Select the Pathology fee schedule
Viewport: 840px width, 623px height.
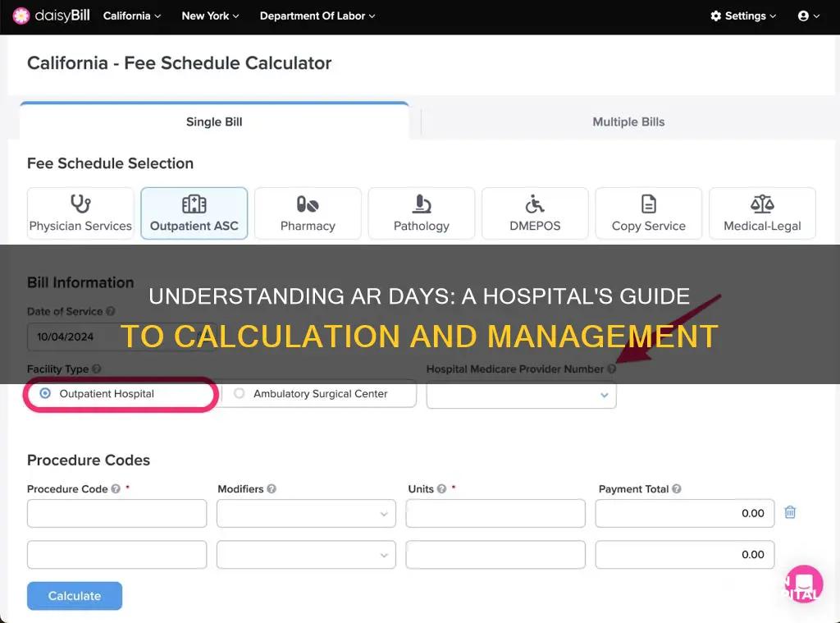pos(421,213)
